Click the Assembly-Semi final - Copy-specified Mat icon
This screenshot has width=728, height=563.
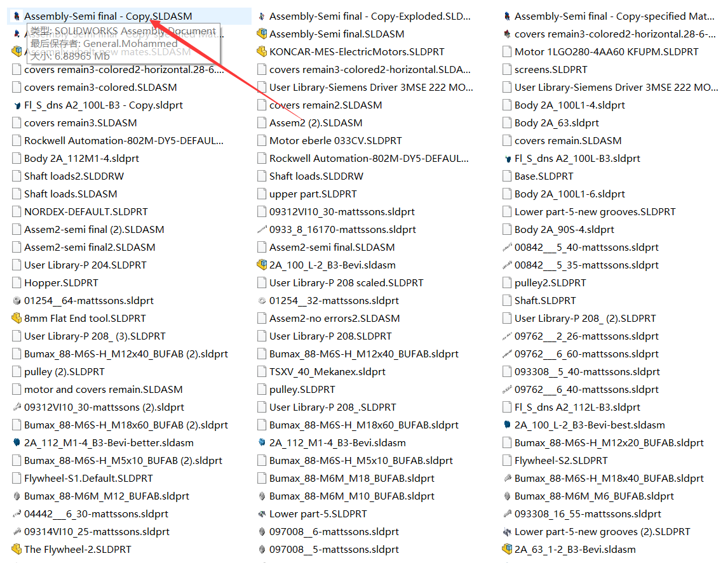tap(507, 17)
